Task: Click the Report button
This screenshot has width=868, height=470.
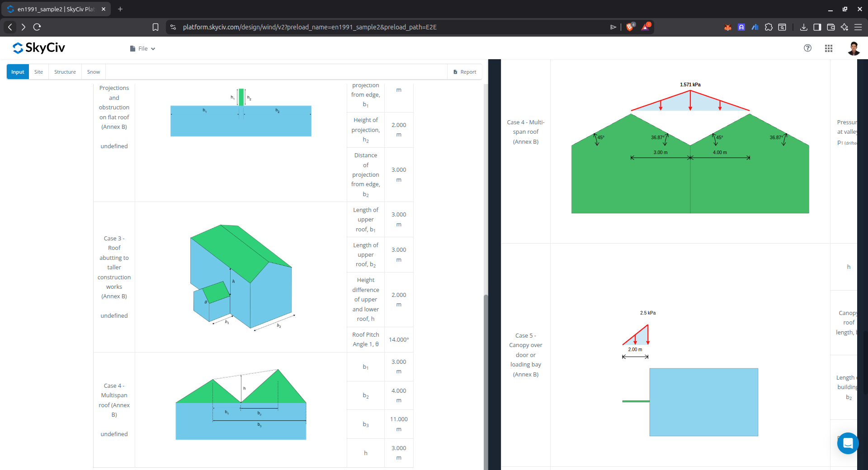Action: [465, 72]
